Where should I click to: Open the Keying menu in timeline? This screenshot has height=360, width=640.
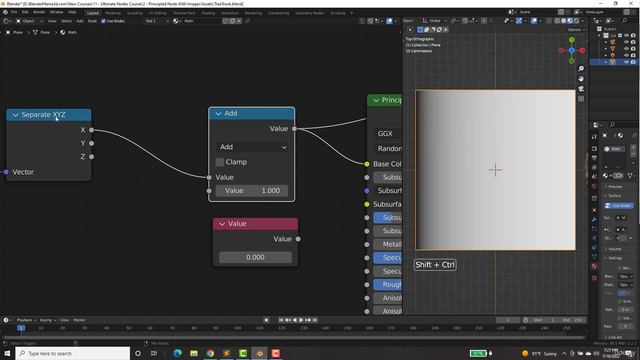47,320
